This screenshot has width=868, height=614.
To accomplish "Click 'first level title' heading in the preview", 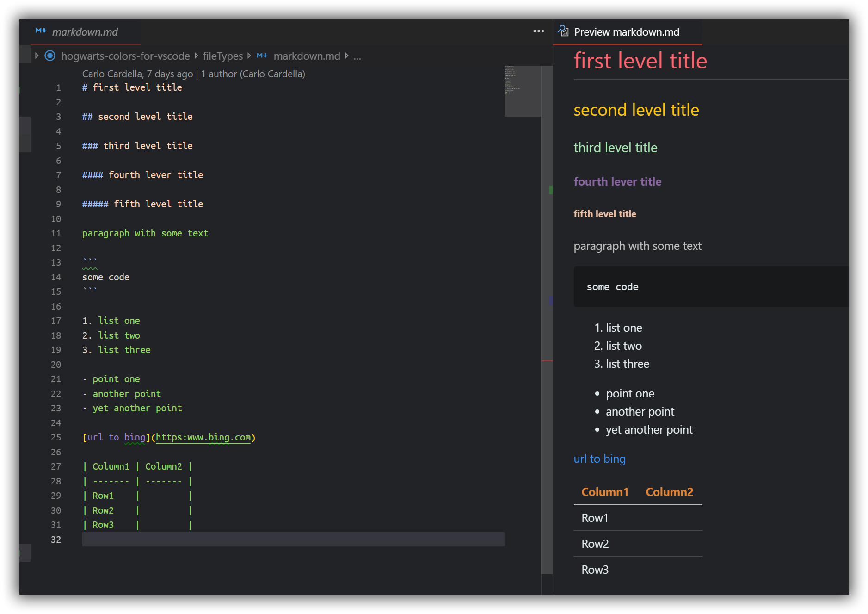I will tap(640, 61).
